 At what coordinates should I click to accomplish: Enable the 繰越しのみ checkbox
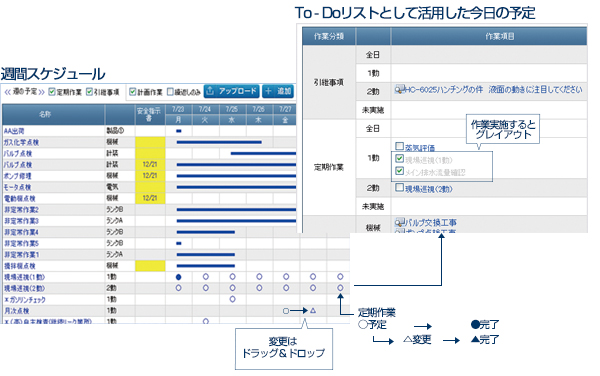click(x=170, y=92)
